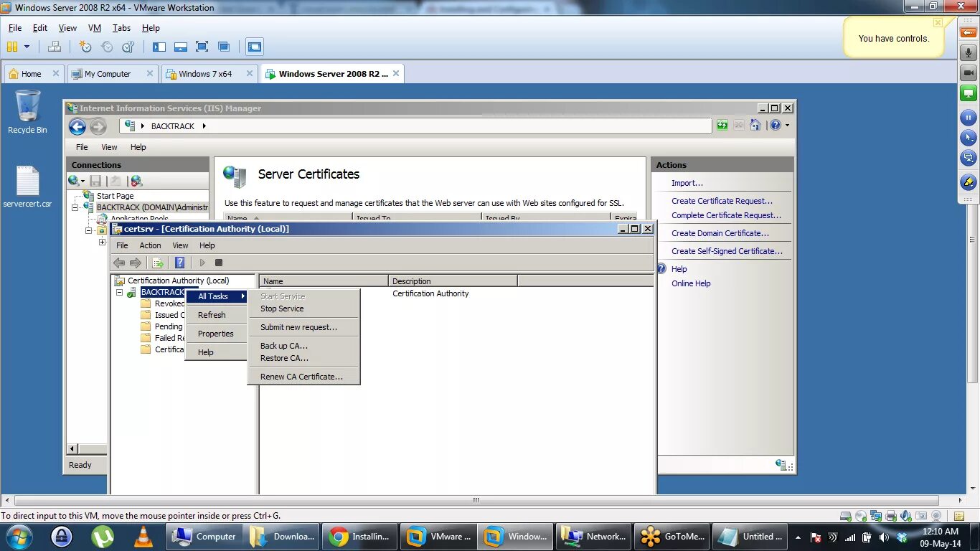Open the VMware File menu
980x551 pixels.
click(x=15, y=28)
